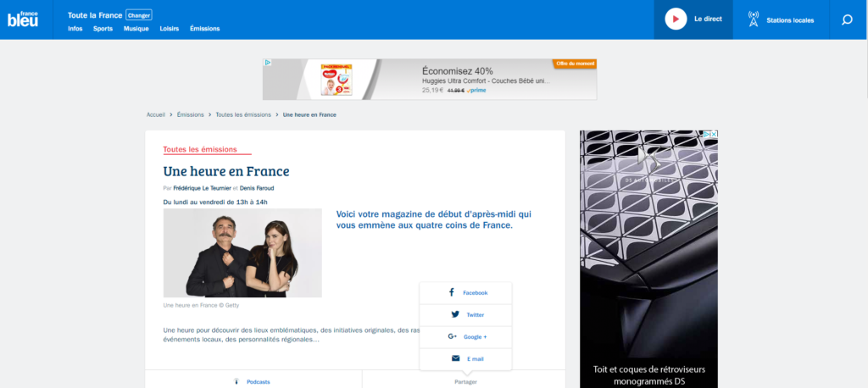The height and width of the screenshot is (388, 868).
Task: Share via the Facebook icon
Action: coord(452,292)
